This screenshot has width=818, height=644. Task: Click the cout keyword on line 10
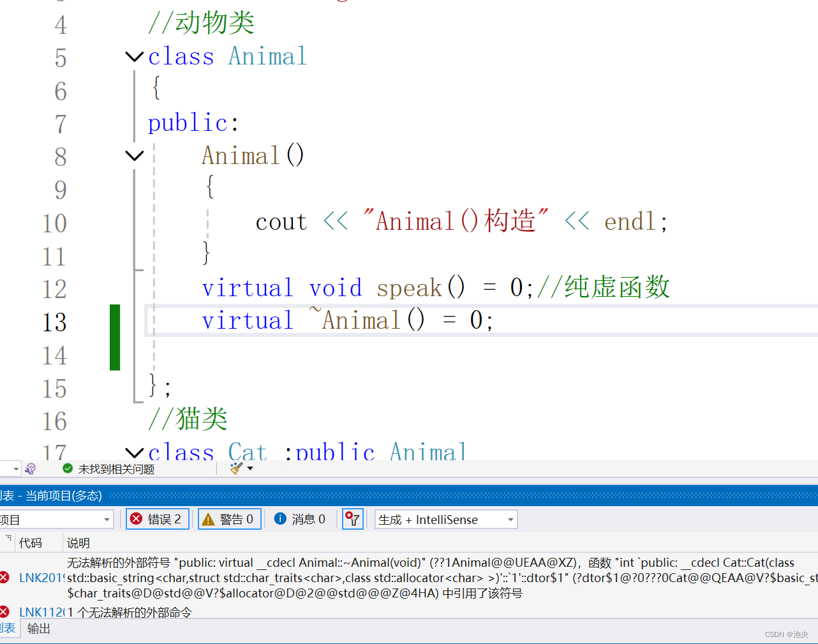(x=281, y=222)
